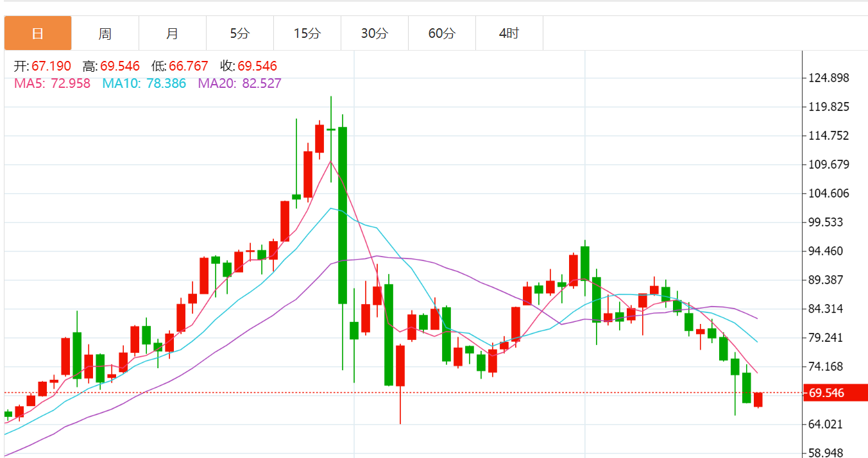
Task: Click the MA10 indicator label
Action: [x=144, y=83]
